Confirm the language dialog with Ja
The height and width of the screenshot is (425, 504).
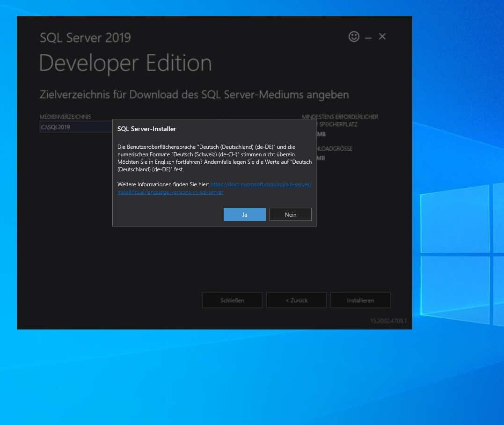[245, 214]
